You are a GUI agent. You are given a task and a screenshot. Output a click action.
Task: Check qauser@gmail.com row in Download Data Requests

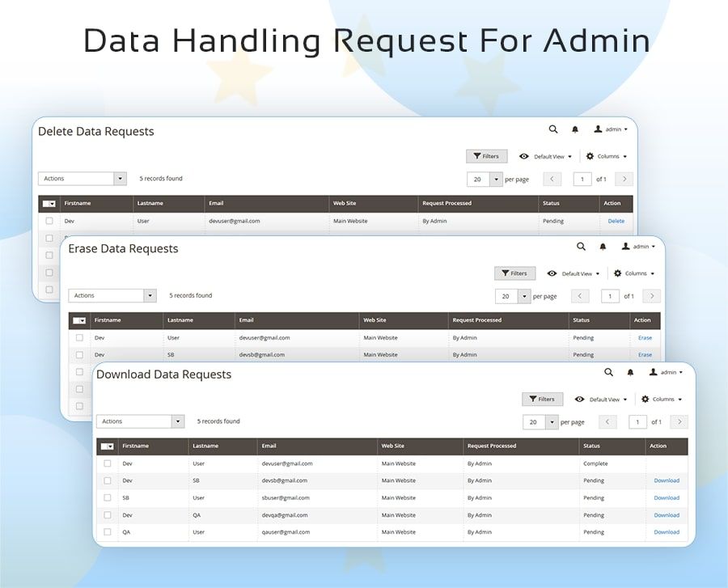[108, 532]
